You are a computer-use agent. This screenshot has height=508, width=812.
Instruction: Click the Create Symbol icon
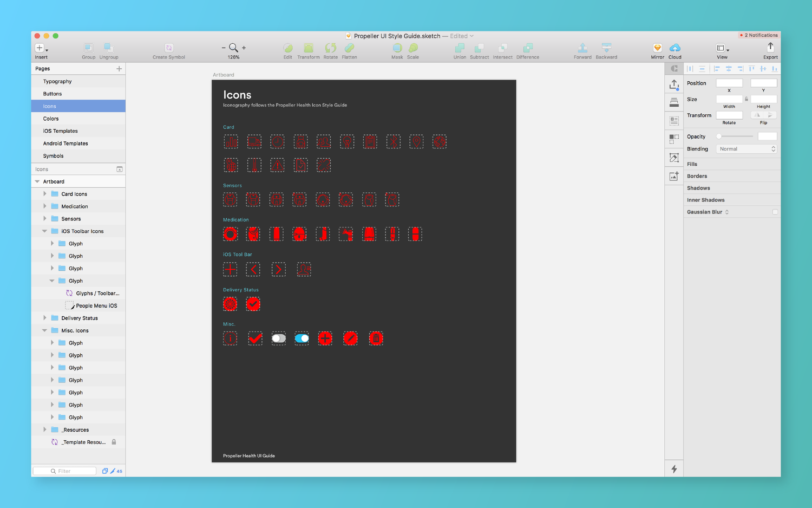169,48
